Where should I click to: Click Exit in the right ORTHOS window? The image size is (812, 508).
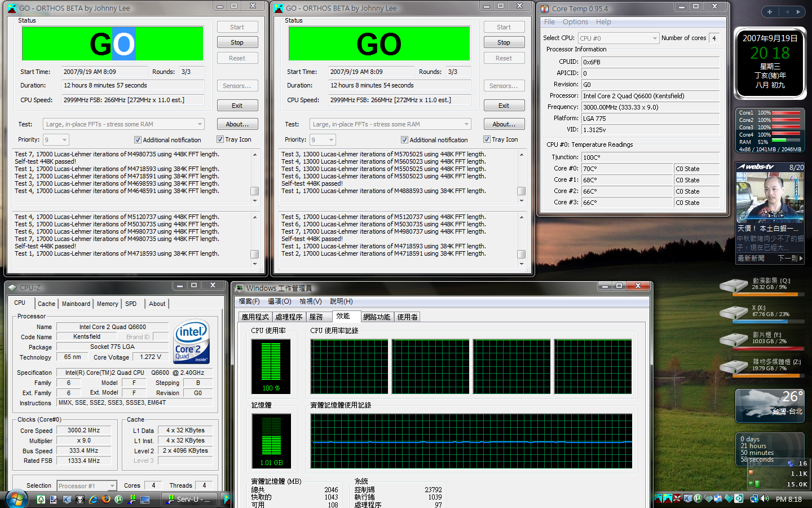coord(504,106)
